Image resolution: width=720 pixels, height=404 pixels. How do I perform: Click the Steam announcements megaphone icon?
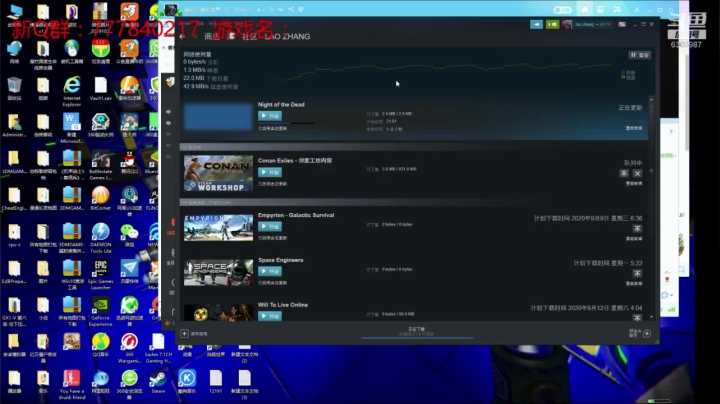click(x=536, y=24)
